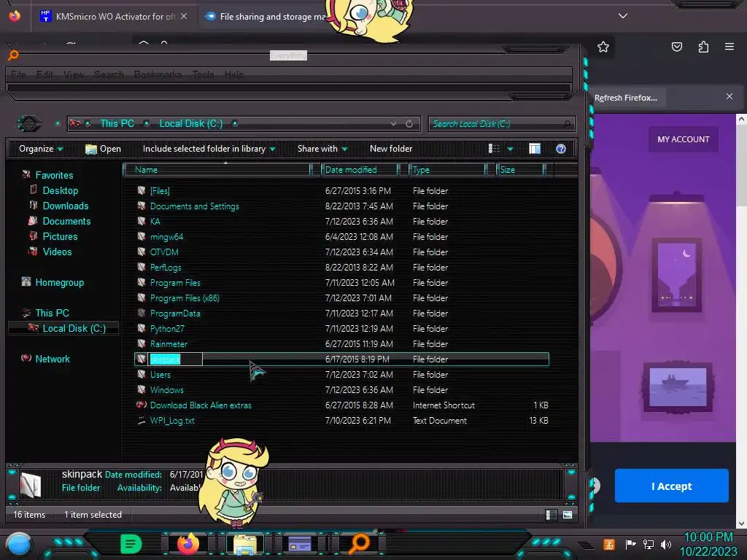Click the Help question mark icon in Explorer
Image resolution: width=747 pixels, height=560 pixels.
point(561,149)
